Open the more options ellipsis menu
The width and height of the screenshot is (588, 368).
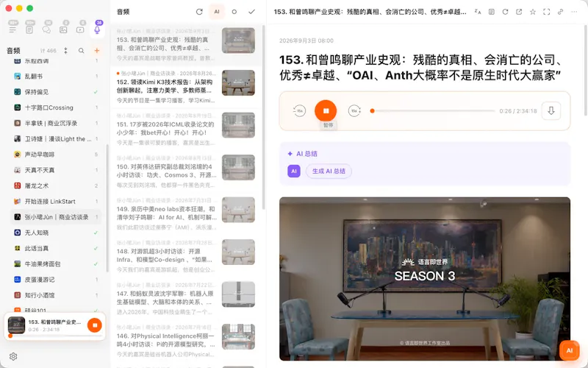(574, 12)
